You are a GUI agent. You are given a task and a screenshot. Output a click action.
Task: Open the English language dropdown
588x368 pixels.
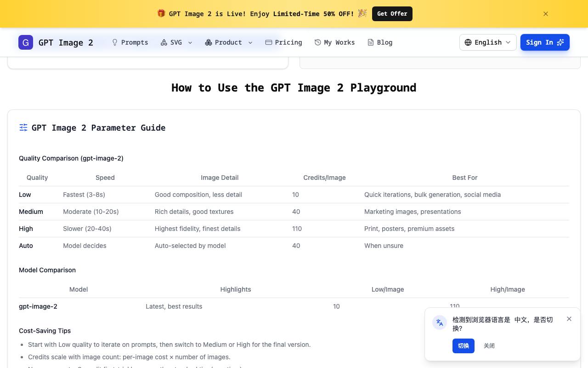click(488, 42)
